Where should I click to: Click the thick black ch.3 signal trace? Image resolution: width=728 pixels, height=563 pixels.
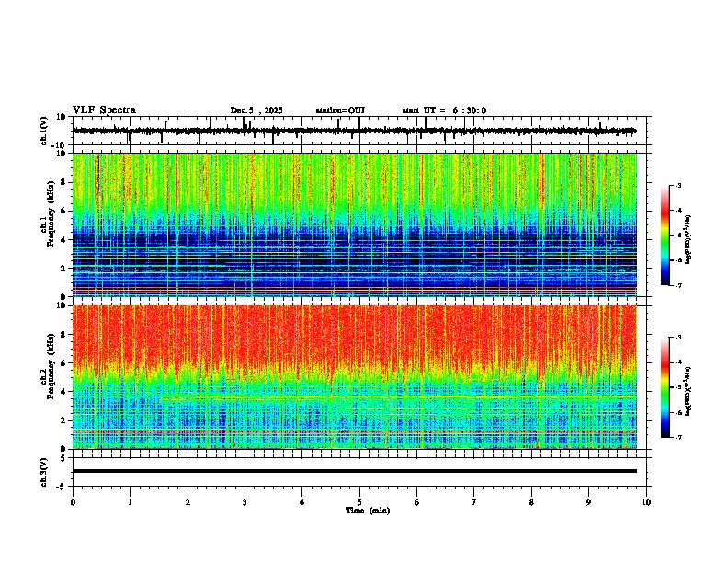(x=355, y=471)
